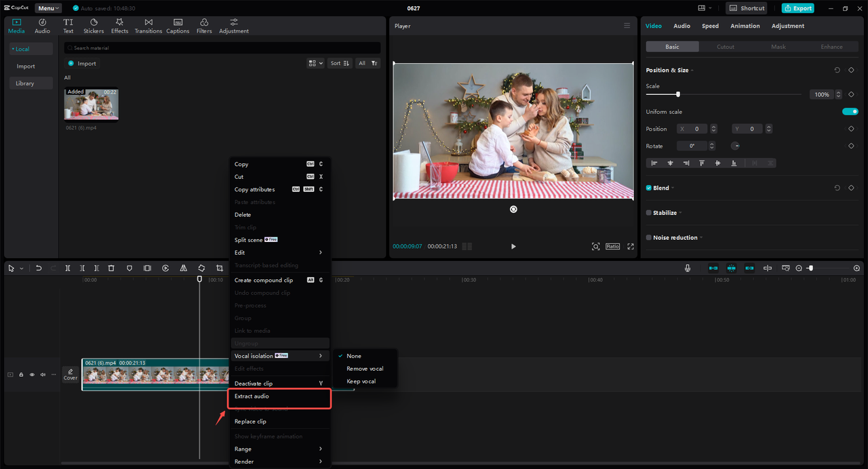This screenshot has width=868, height=469.
Task: Switch to the Cutout sub-tab
Action: [725, 47]
